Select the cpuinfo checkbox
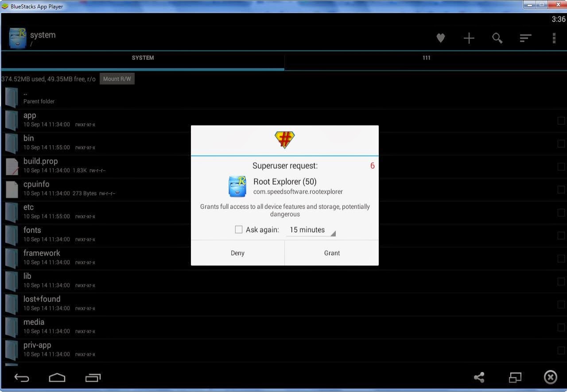This screenshot has width=567, height=392. (561, 189)
